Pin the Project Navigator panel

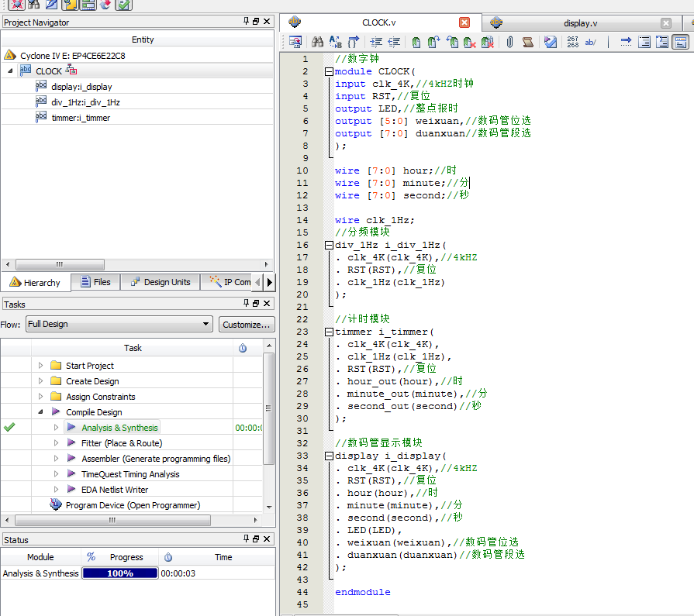pos(246,21)
